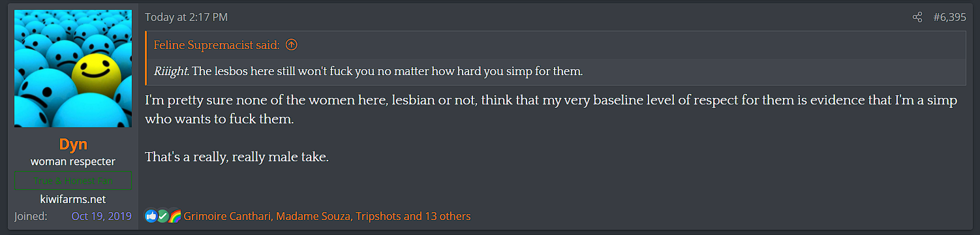This screenshot has height=235, width=980.
Task: Open Dyn's smiley-ball avatar image
Action: [x=73, y=69]
